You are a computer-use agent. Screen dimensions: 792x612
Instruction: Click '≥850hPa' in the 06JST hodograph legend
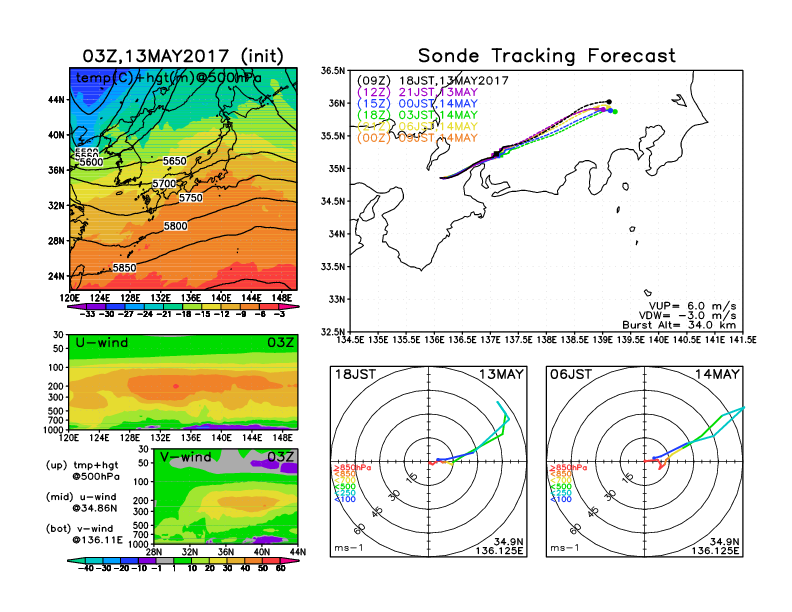568,468
